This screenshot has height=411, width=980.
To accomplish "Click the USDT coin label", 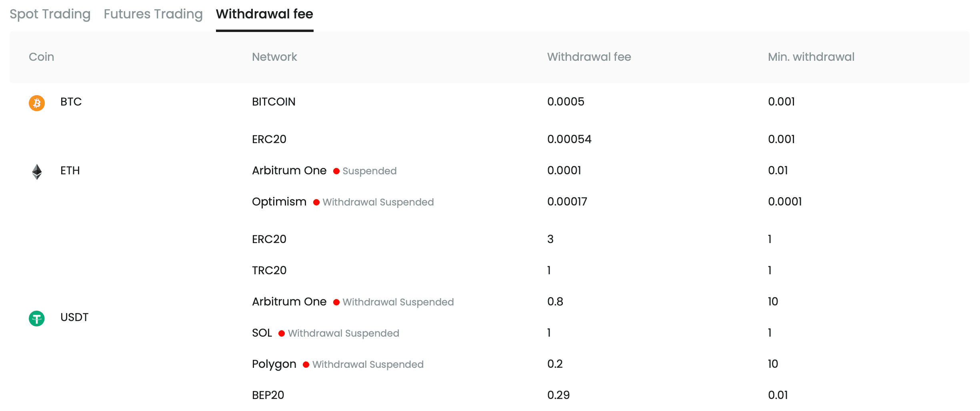I will [74, 317].
